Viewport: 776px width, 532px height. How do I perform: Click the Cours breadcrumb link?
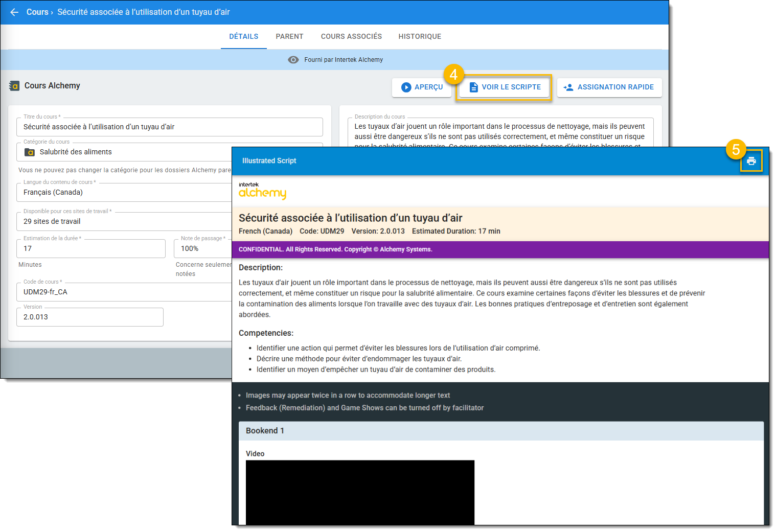(x=37, y=12)
